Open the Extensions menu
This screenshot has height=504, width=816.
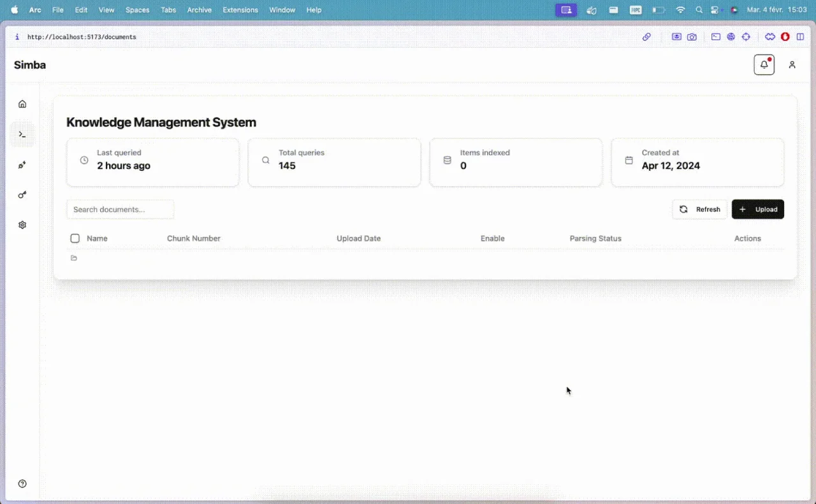click(x=240, y=10)
